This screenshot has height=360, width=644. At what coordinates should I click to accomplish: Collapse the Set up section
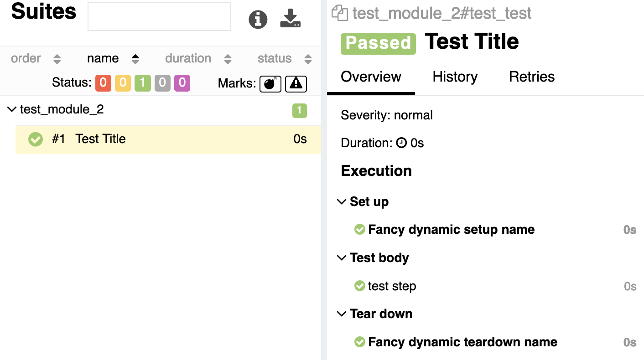(342, 201)
